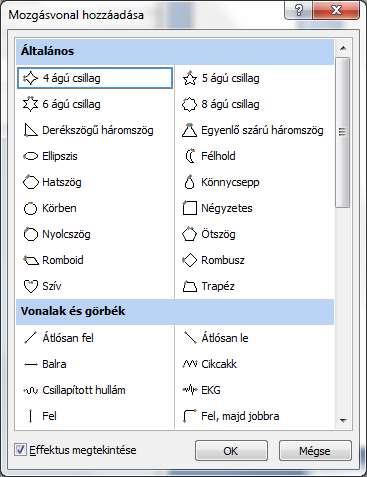Screen dimensions: 367x477
Task: Select the 5 ágú csillag star icon
Action: (190, 78)
